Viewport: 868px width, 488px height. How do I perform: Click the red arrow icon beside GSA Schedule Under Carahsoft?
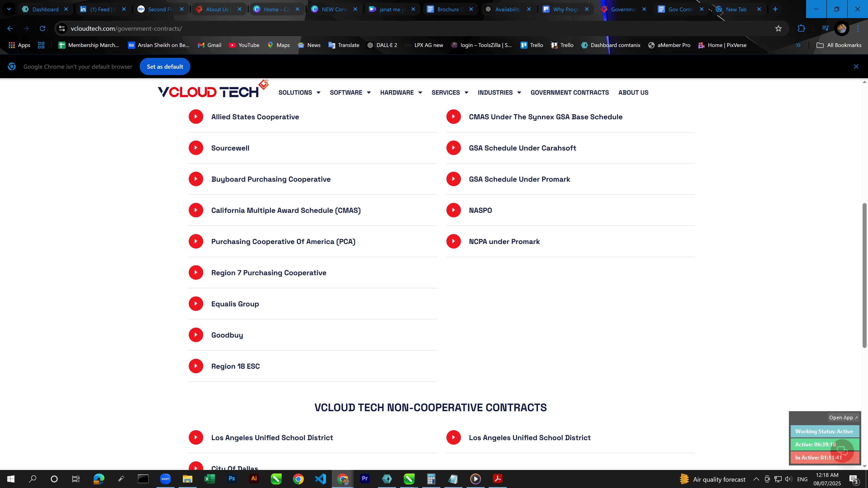(453, 148)
